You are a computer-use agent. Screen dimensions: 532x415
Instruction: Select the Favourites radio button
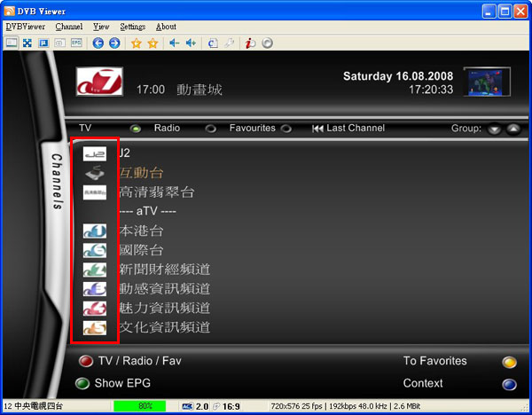(286, 129)
